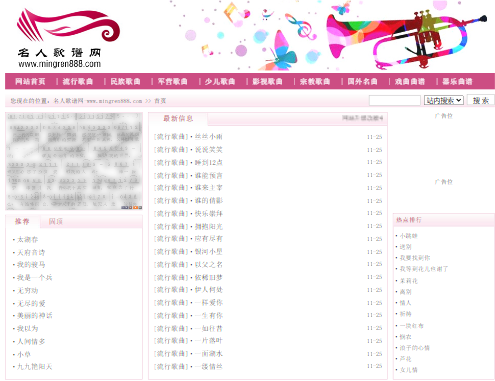The width and height of the screenshot is (495, 381).
Task: Click the colorful trumpet banner image
Action: click(329, 35)
